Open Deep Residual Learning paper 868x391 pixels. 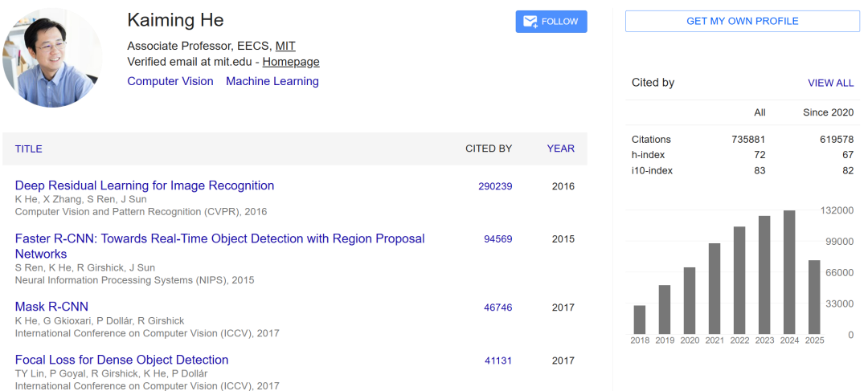145,185
